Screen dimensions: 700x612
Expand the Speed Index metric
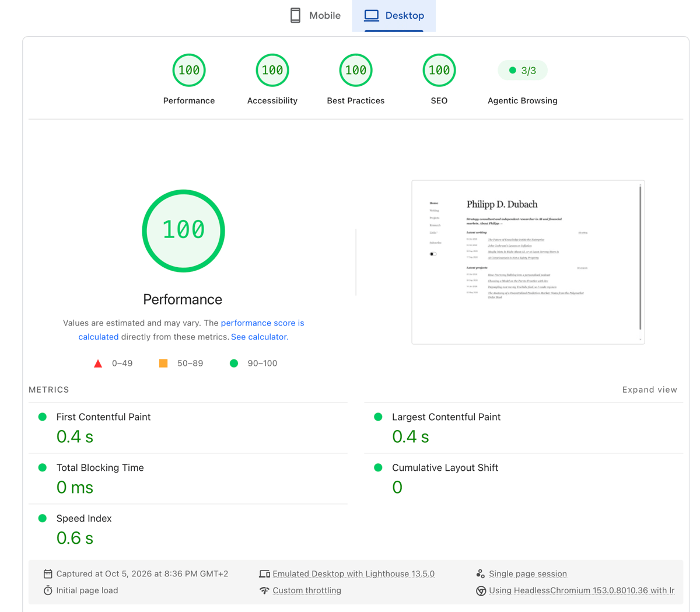[x=188, y=529]
